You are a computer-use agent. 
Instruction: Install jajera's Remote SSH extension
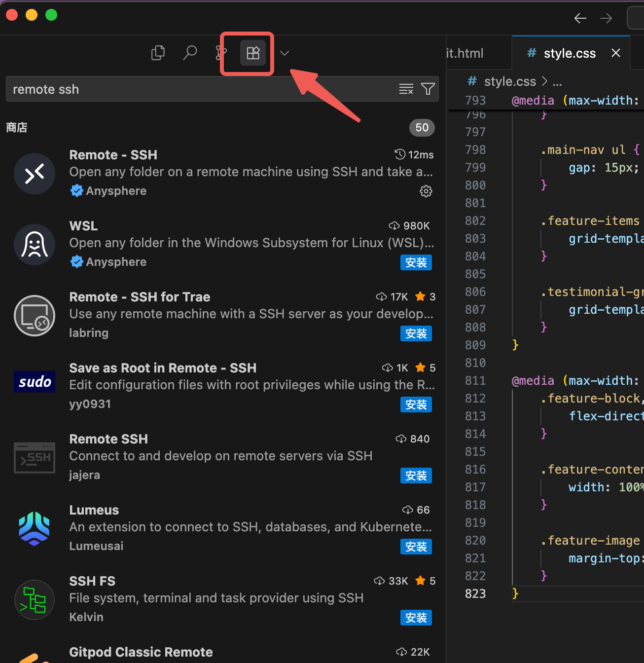[x=416, y=476]
